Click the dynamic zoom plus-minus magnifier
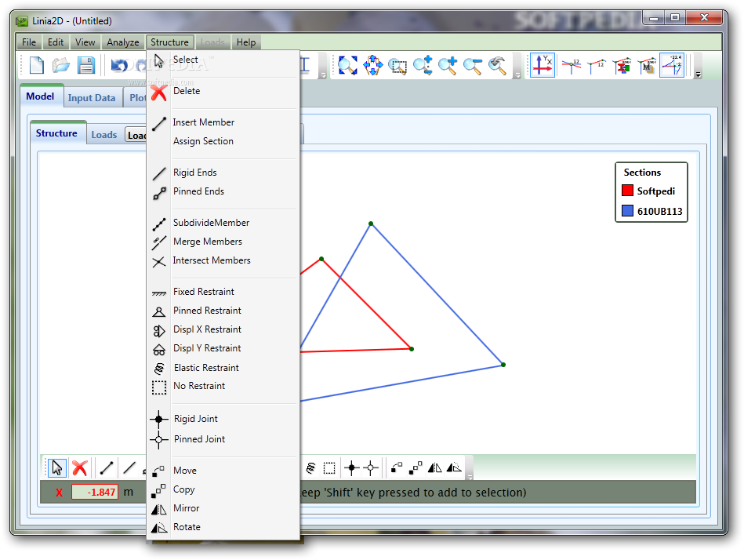 [423, 66]
